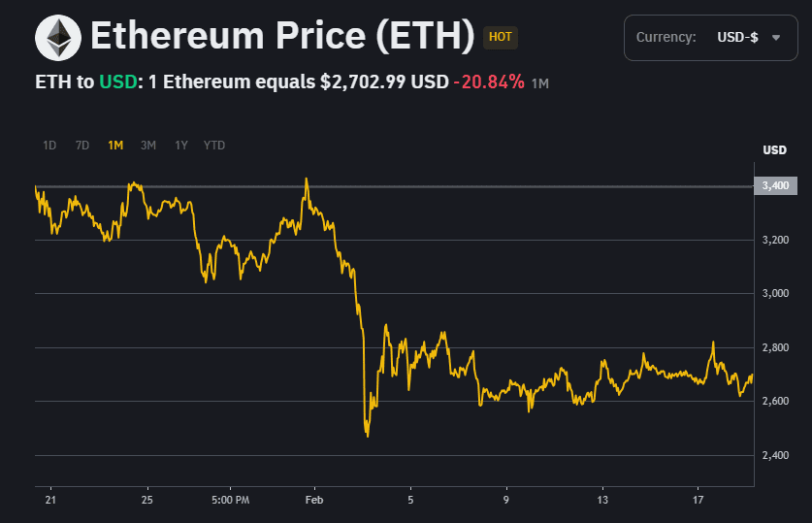Switch chart to 1D range
The height and width of the screenshot is (523, 812).
tap(49, 146)
